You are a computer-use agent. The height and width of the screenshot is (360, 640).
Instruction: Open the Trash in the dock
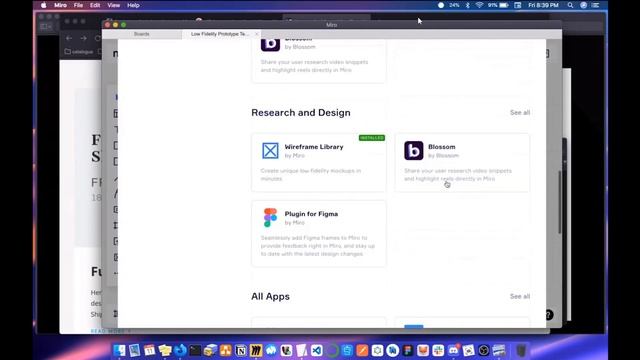click(x=521, y=350)
